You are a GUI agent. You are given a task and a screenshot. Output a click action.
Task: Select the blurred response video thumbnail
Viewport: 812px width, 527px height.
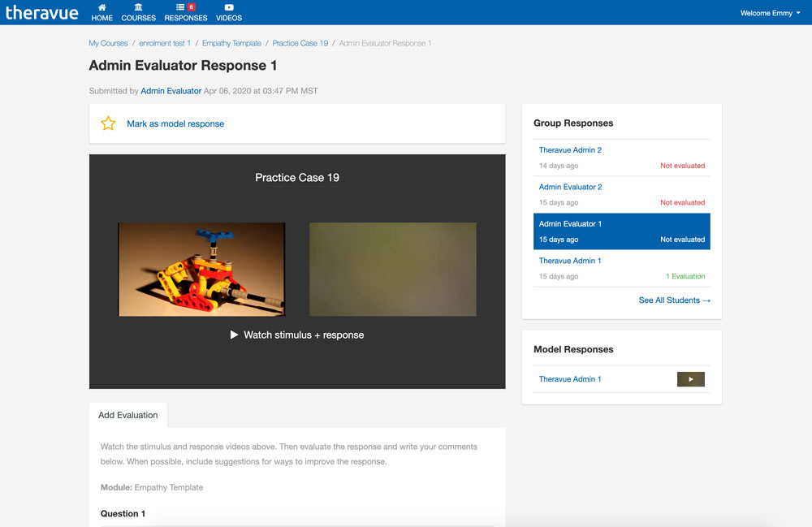392,270
